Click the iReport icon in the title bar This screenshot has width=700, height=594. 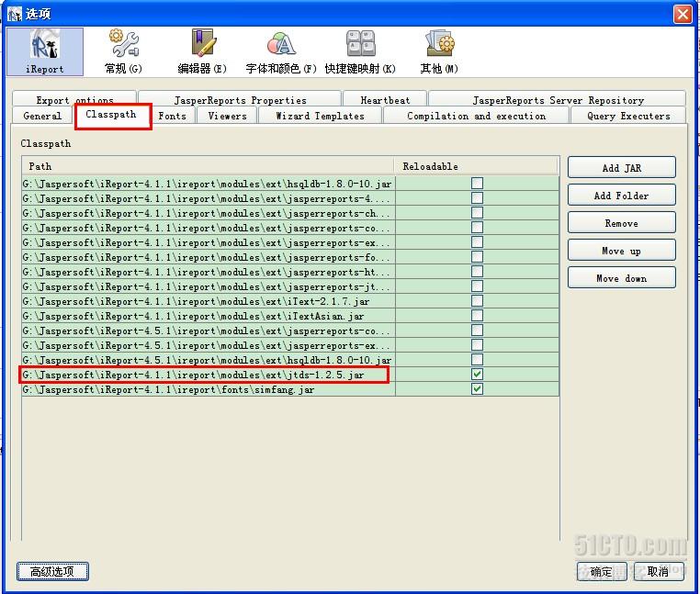point(15,15)
